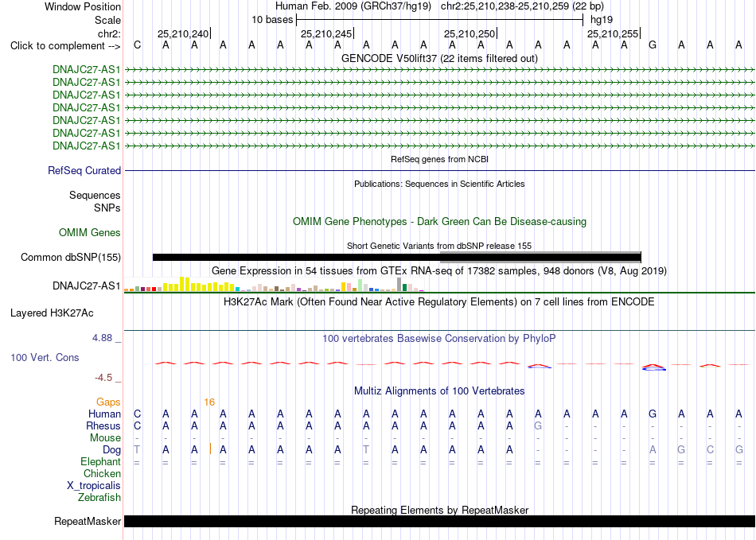Click the tall gray bar in GTEx chart
This screenshot has width=756, height=540.
(399, 284)
